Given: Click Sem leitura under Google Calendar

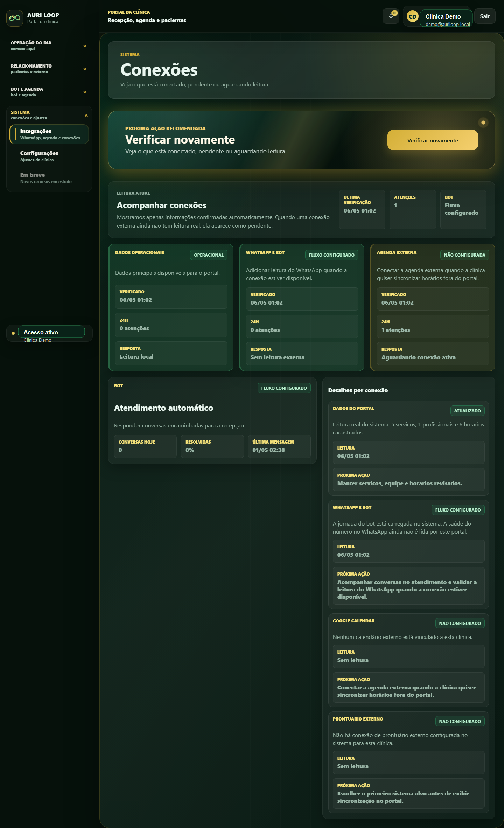Looking at the screenshot, I should (353, 660).
